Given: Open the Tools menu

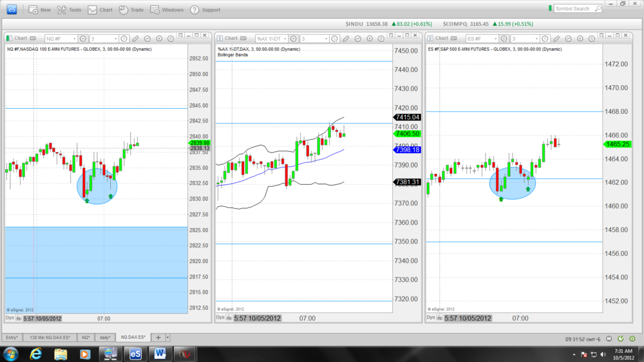Looking at the screenshot, I should 69,10.
